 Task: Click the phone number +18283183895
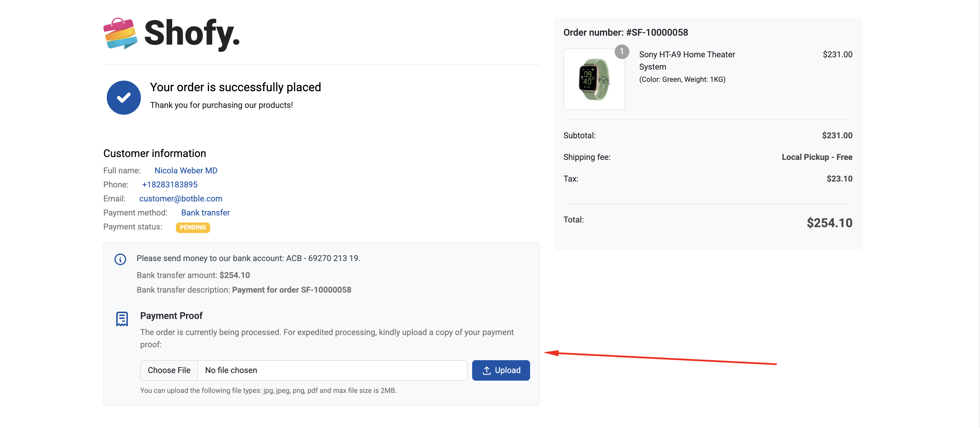(170, 185)
